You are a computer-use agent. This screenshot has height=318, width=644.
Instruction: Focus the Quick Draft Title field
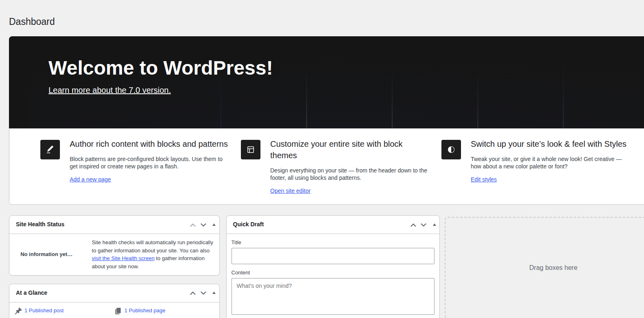point(333,256)
